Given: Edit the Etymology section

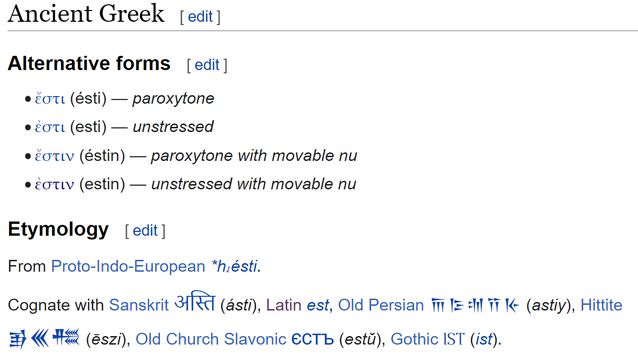Looking at the screenshot, I should (145, 231).
